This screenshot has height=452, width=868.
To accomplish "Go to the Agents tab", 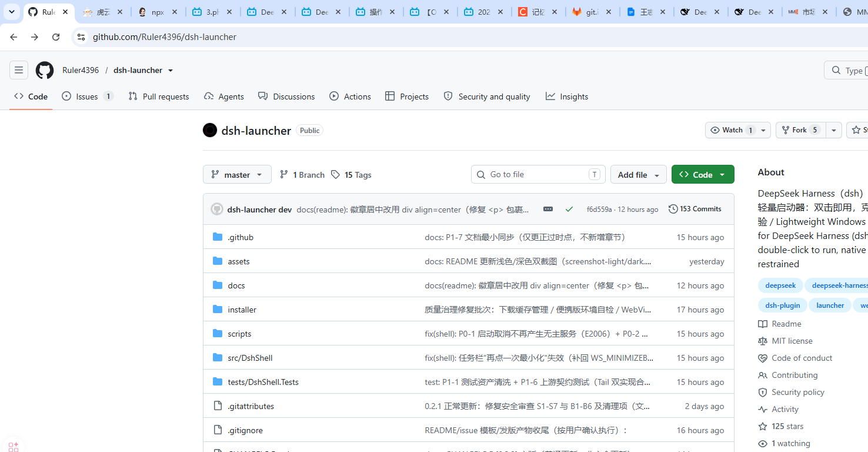I will coord(224,97).
